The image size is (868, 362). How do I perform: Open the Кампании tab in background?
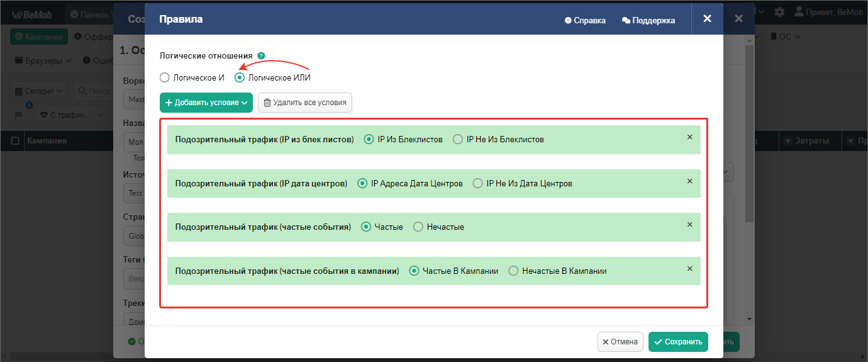[x=39, y=37]
